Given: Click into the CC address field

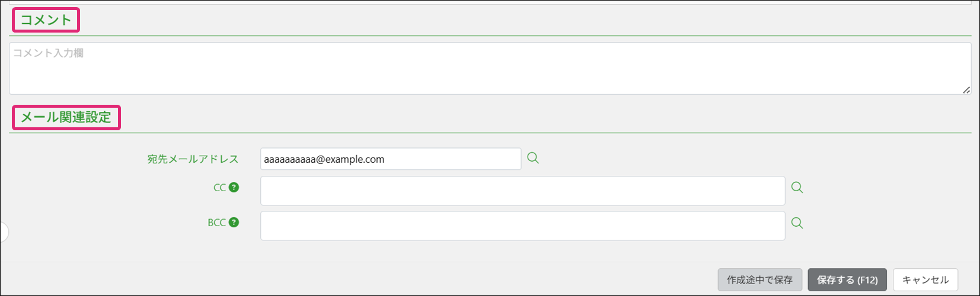Looking at the screenshot, I should point(522,191).
